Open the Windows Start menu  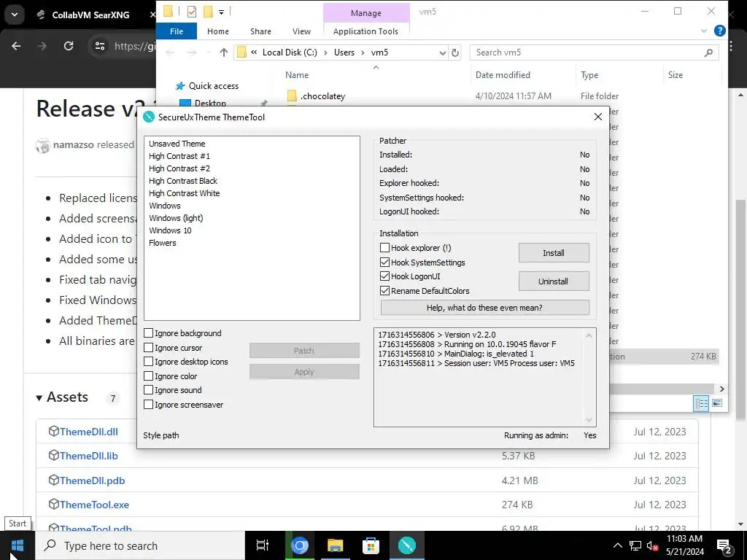click(18, 545)
